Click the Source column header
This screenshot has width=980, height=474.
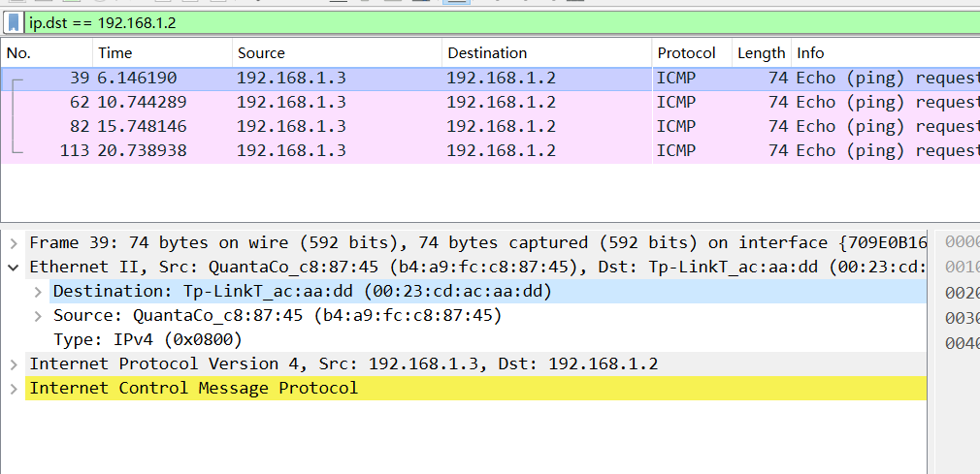(x=261, y=53)
